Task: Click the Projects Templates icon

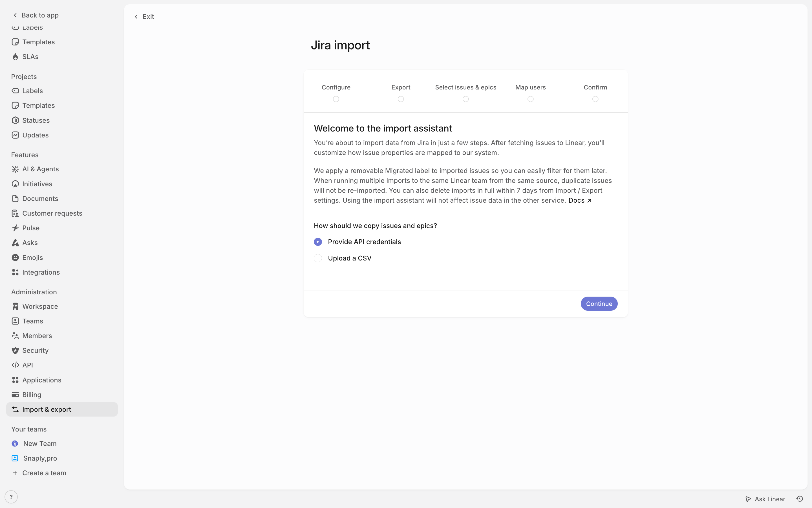Action: [x=15, y=106]
